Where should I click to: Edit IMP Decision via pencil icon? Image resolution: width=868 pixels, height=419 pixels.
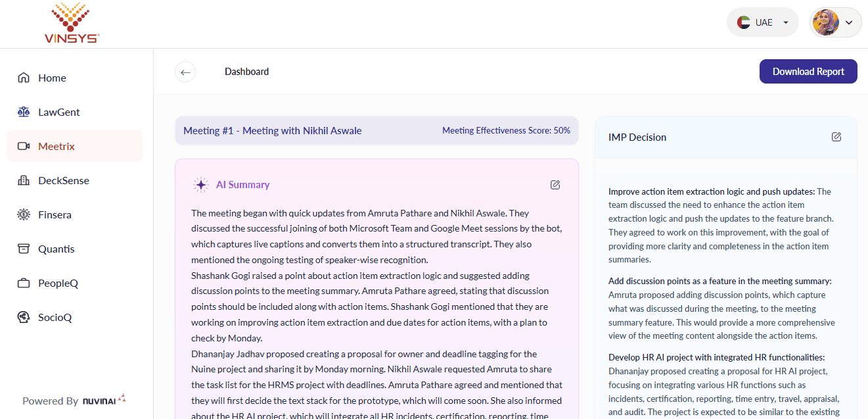click(836, 137)
